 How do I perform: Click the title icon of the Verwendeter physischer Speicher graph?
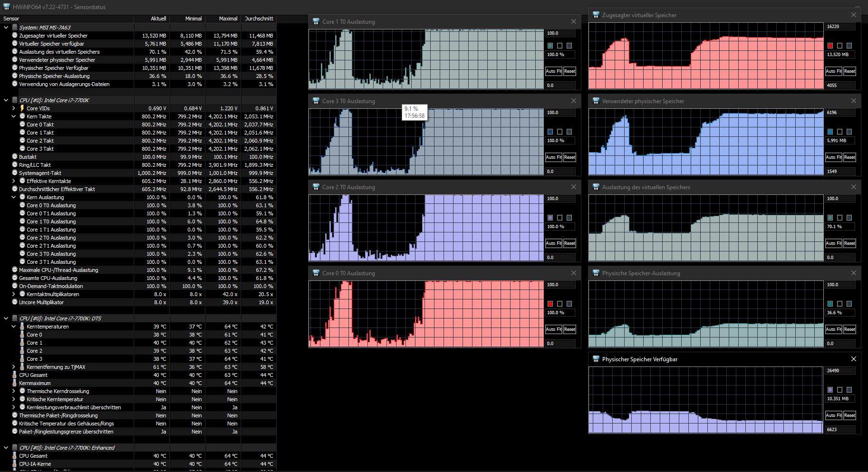tap(596, 101)
